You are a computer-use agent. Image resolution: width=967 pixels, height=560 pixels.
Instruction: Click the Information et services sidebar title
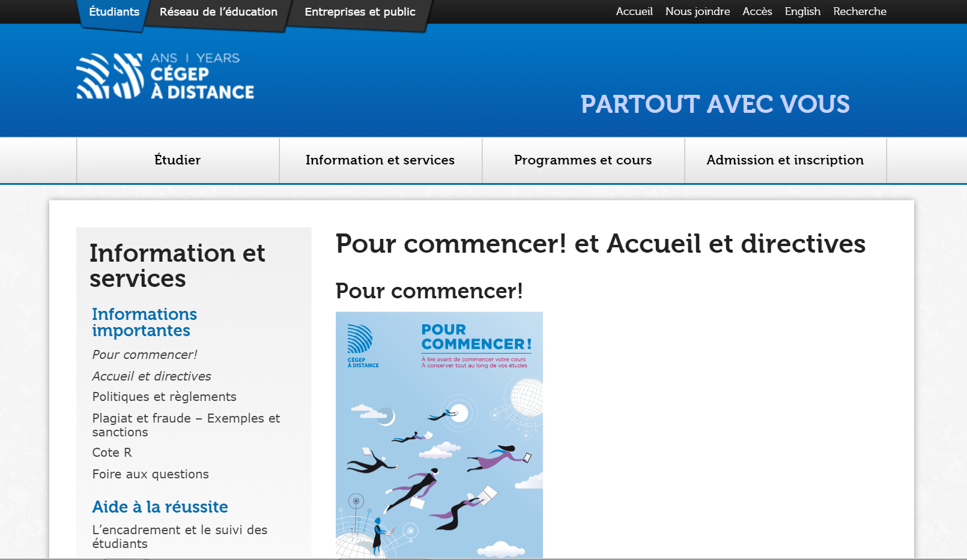click(x=177, y=266)
